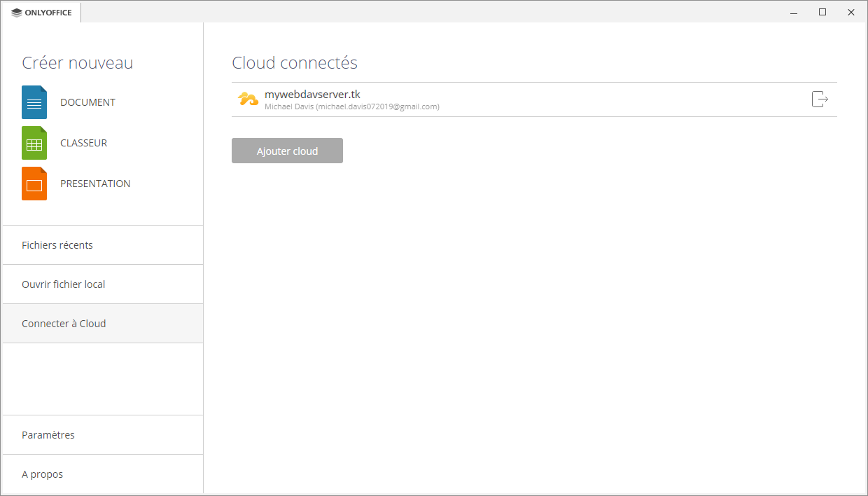
Task: Click the green spreadsheet Classeur icon
Action: click(34, 143)
